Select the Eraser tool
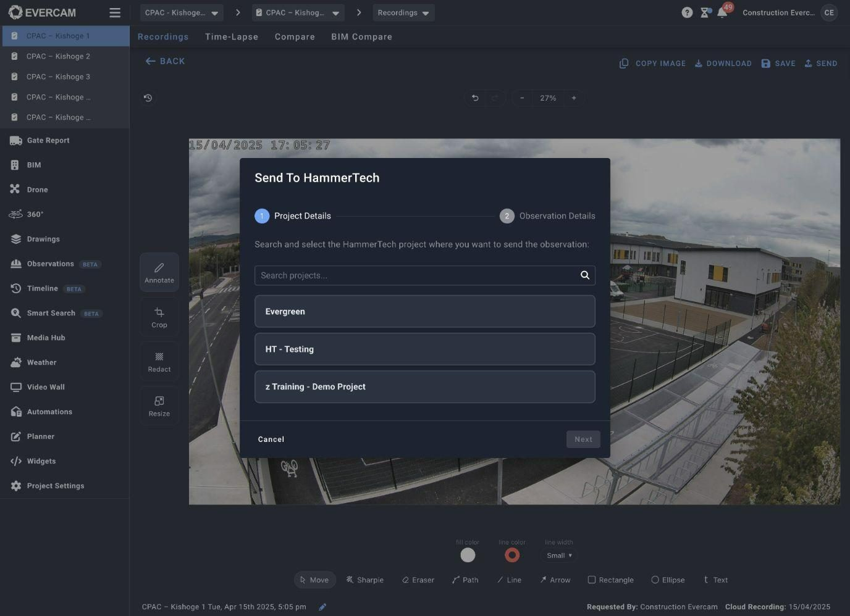The width and height of the screenshot is (850, 616). pyautogui.click(x=418, y=580)
